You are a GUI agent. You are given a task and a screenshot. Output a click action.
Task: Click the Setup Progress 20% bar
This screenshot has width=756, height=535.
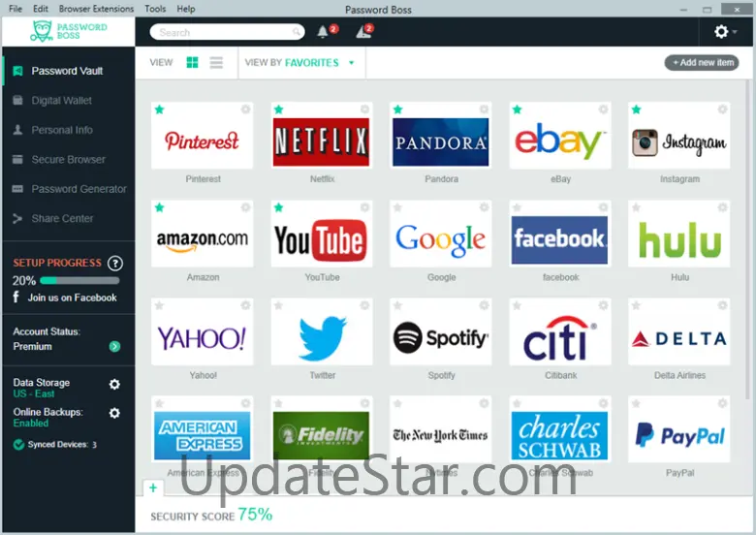79,280
